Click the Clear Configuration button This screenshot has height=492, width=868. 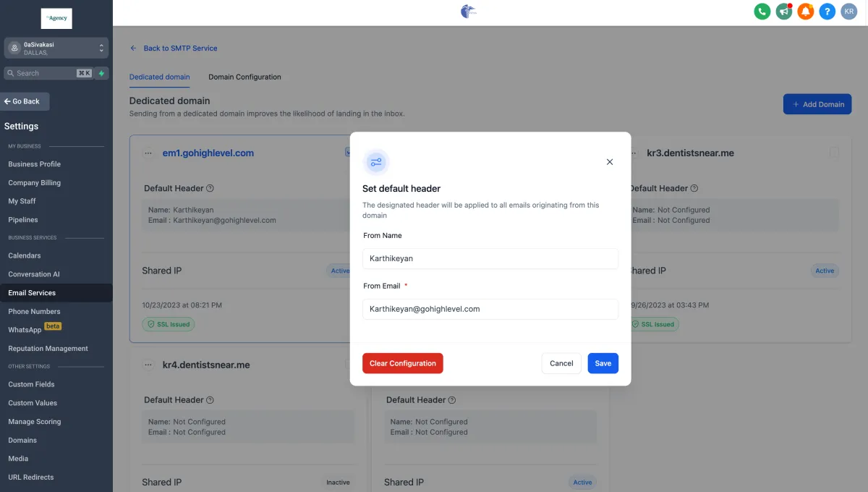point(403,363)
